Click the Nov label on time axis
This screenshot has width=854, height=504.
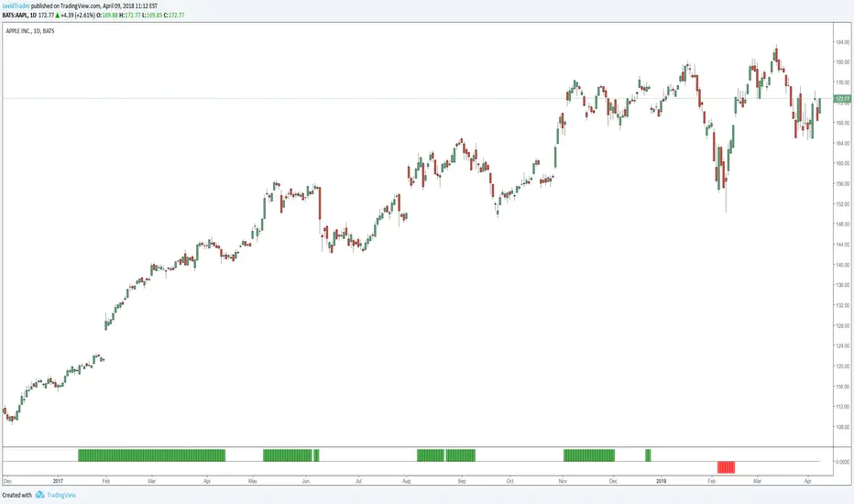coord(561,479)
